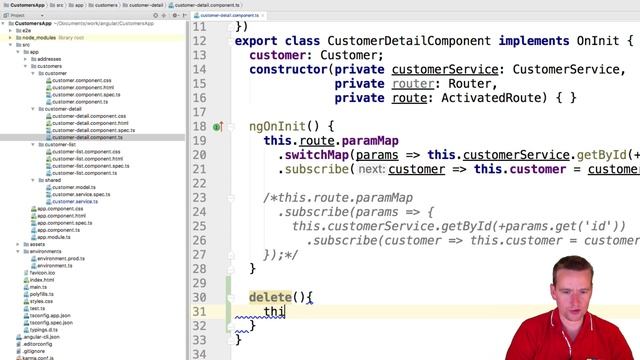Click fold marker beside line 30 delete method
Image resolution: width=640 pixels, height=360 pixels.
click(230, 298)
